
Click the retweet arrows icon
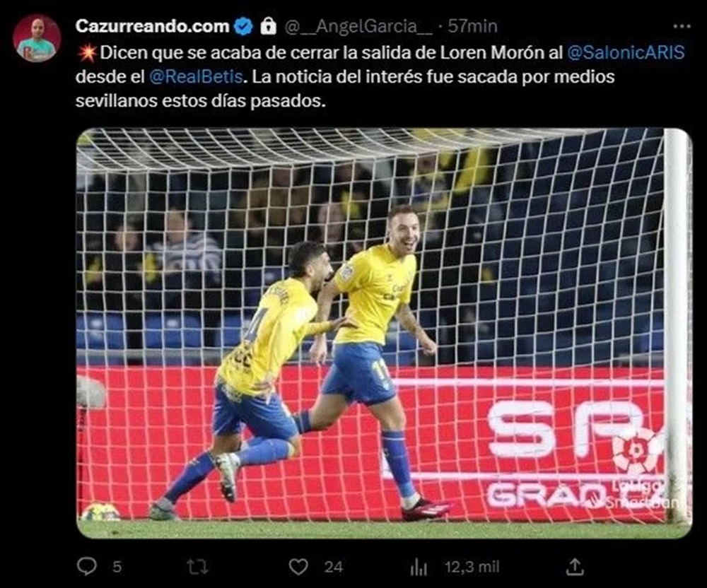(197, 567)
